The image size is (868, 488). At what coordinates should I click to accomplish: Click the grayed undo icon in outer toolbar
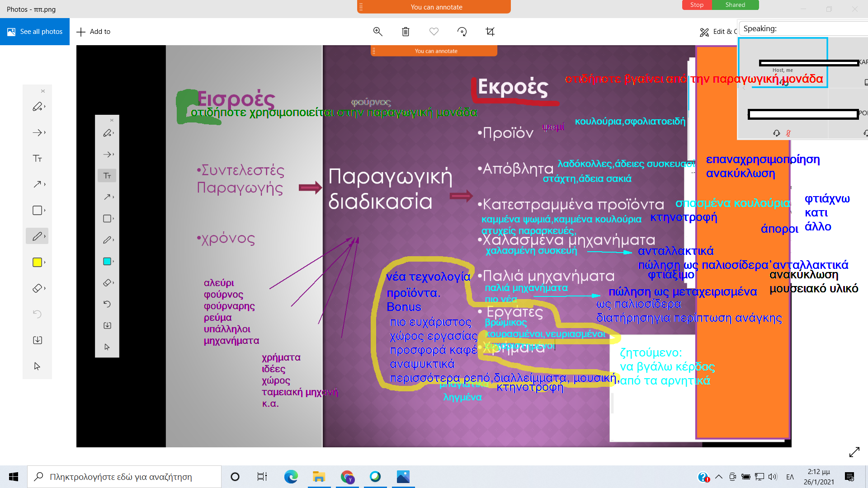pyautogui.click(x=38, y=314)
